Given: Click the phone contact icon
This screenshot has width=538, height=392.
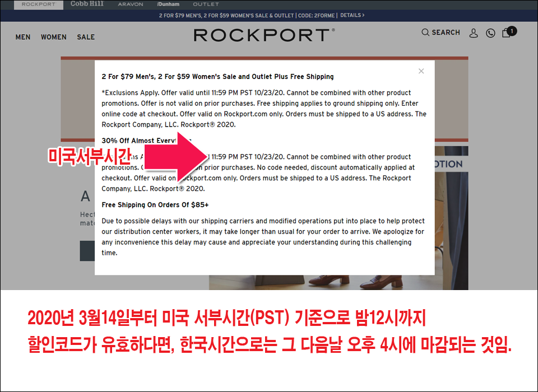Looking at the screenshot, I should (490, 33).
